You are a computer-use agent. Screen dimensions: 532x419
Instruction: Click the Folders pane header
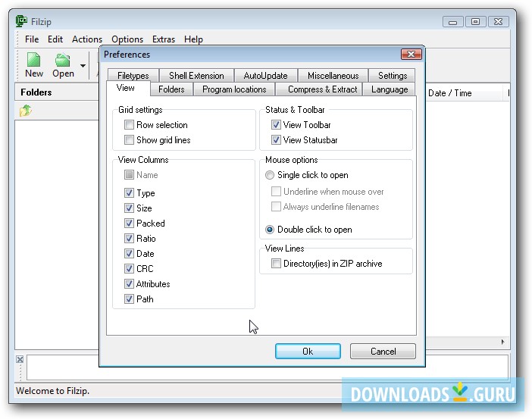point(57,92)
